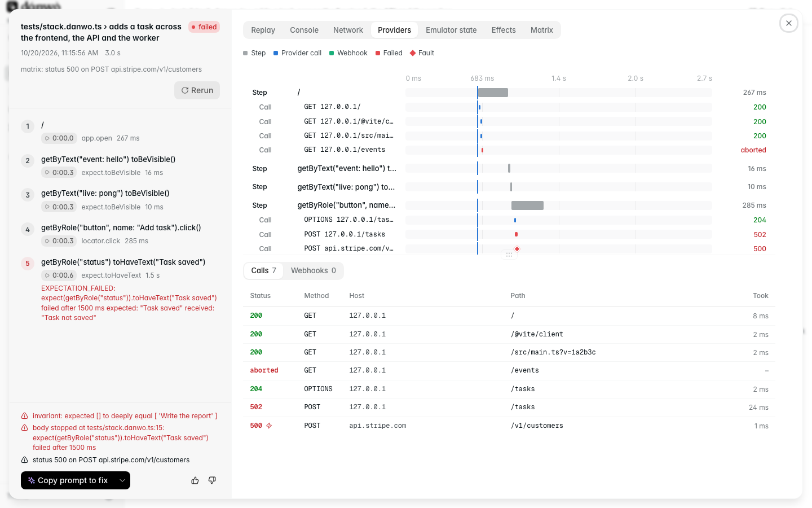Close the test detail dialog
The image size is (812, 508).
[789, 23]
